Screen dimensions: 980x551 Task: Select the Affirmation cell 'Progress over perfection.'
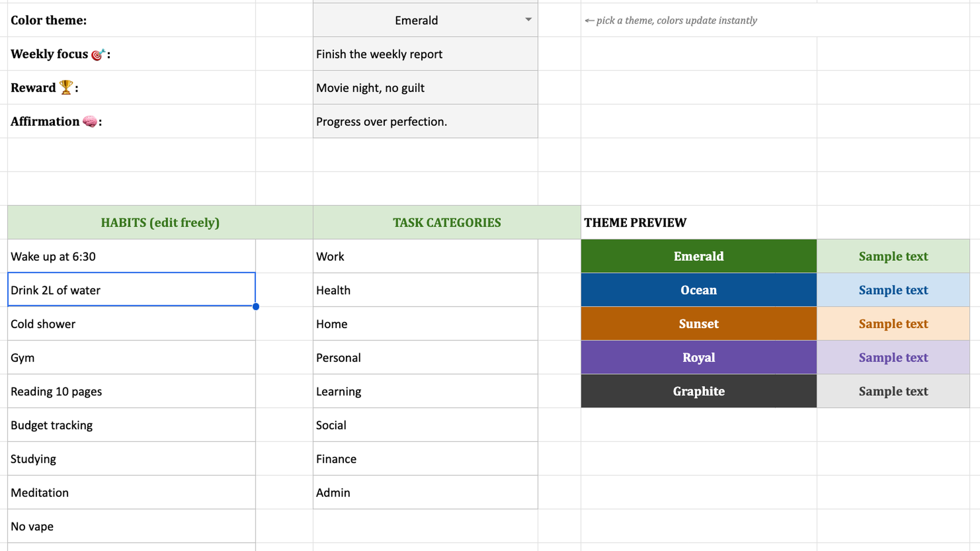(425, 121)
